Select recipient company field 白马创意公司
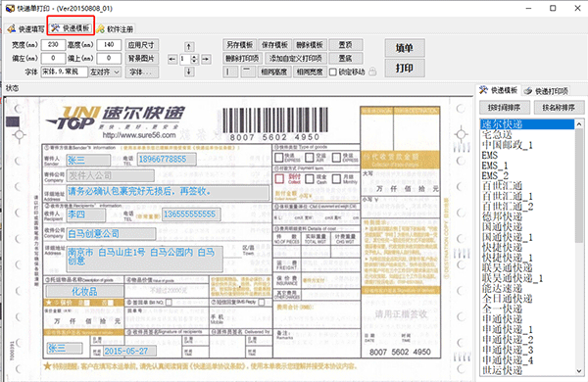 [x=111, y=234]
